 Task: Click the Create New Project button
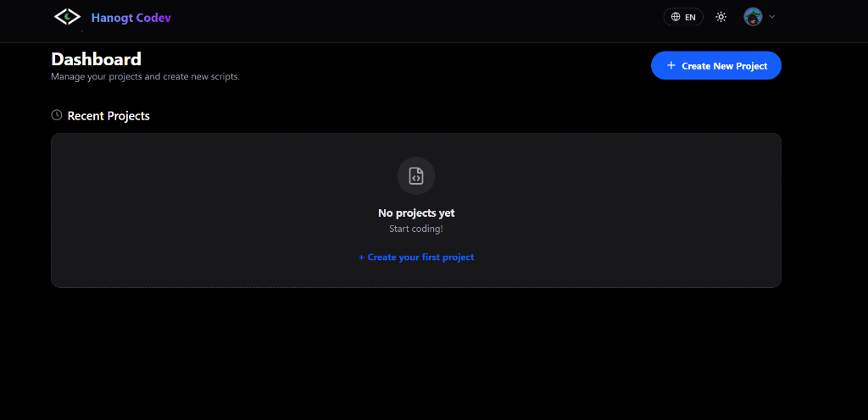pyautogui.click(x=715, y=65)
